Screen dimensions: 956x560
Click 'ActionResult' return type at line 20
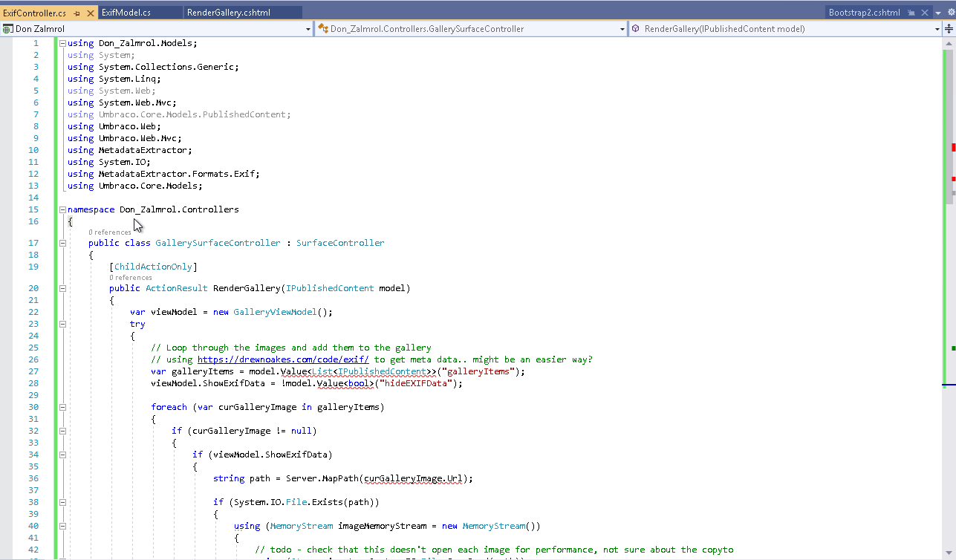pos(177,288)
